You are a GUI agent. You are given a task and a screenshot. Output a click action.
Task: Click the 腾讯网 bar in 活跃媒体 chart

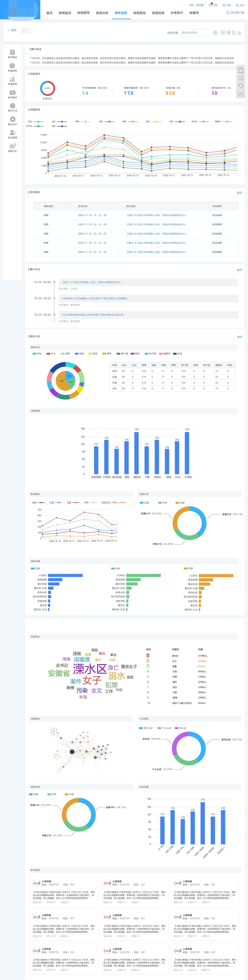click(x=136, y=453)
